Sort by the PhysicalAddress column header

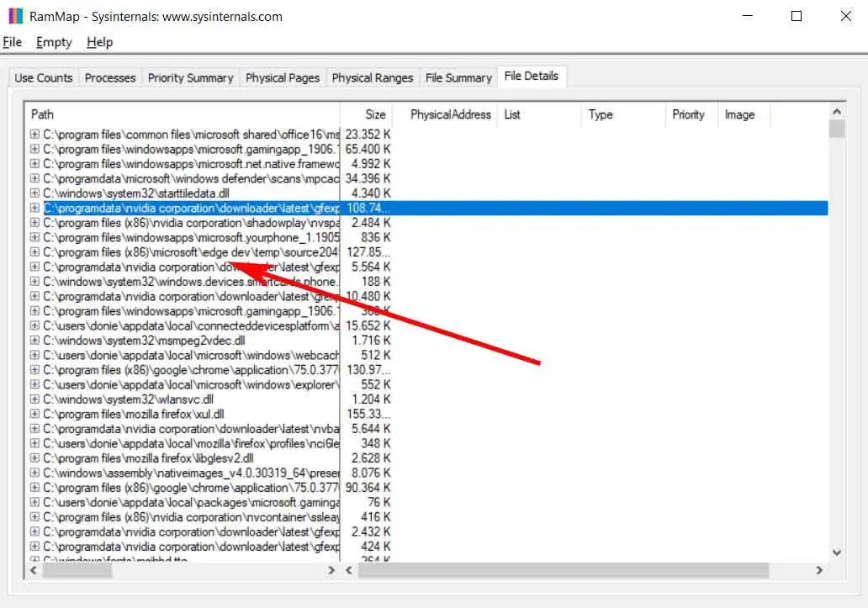click(x=445, y=114)
